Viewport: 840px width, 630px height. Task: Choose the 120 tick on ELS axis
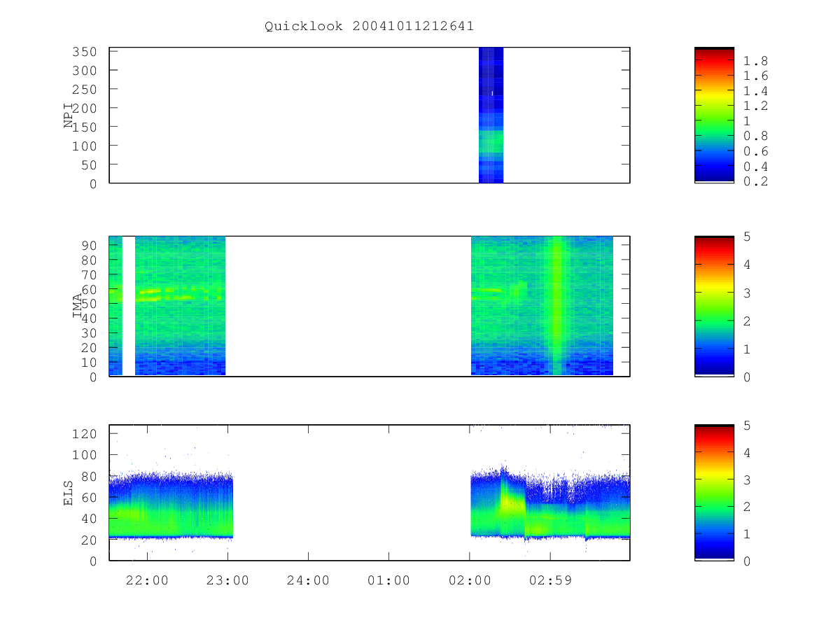(x=86, y=434)
